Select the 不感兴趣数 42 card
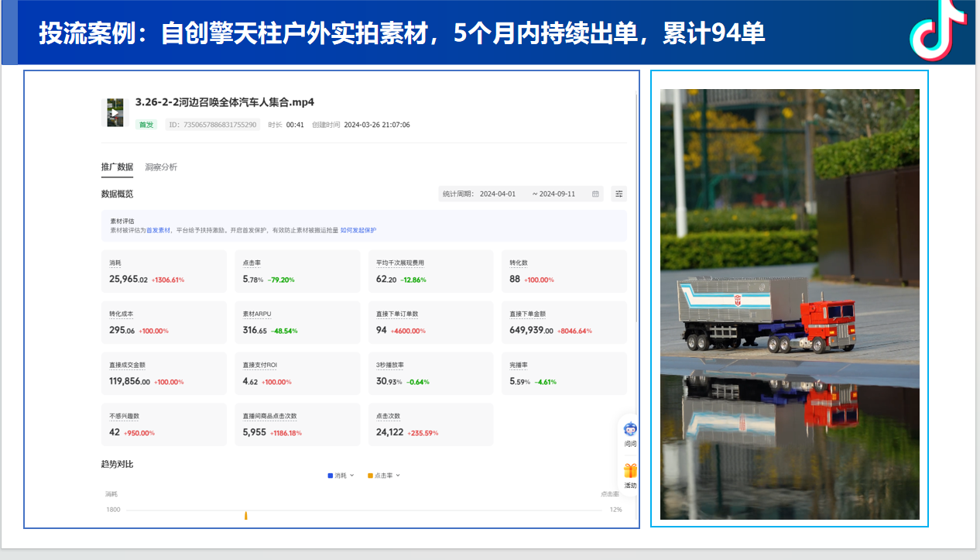 coord(164,424)
